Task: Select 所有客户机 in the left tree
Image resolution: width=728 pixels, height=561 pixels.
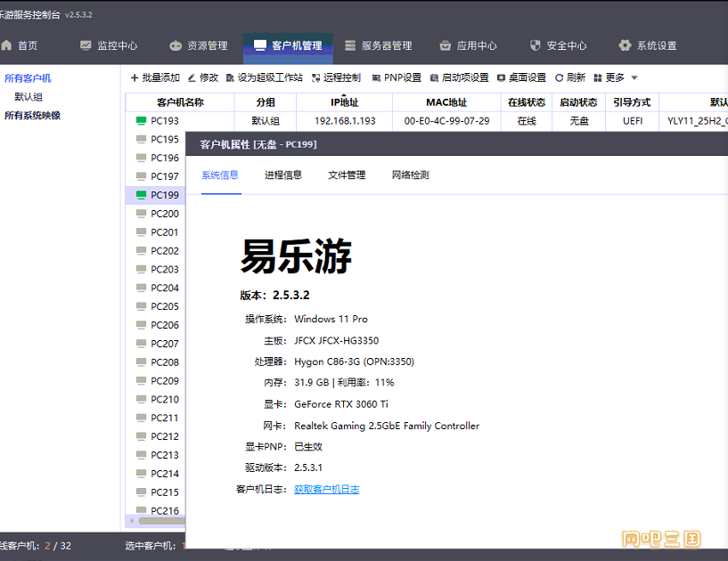Action: (28, 78)
